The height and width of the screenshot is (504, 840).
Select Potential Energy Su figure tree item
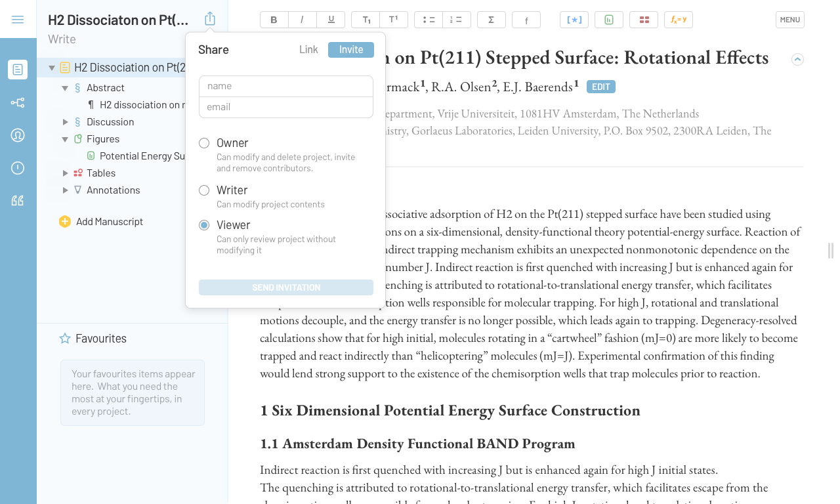(x=142, y=156)
